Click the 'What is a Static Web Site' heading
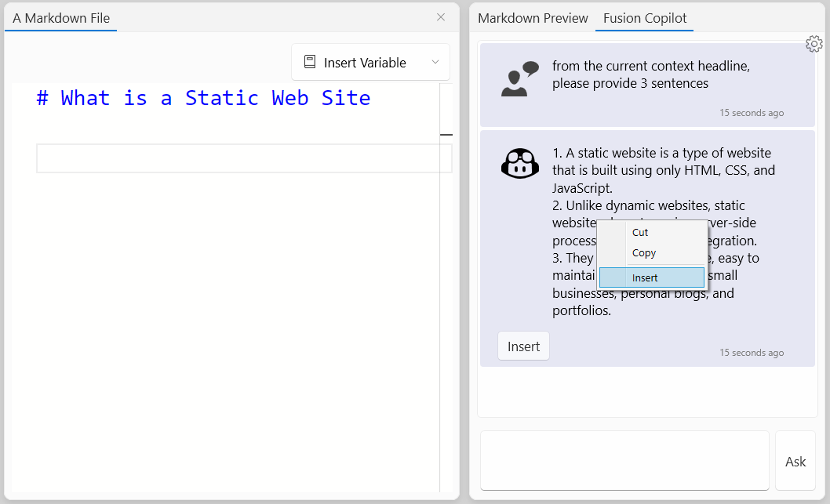Image resolution: width=830 pixels, height=504 pixels. (203, 98)
